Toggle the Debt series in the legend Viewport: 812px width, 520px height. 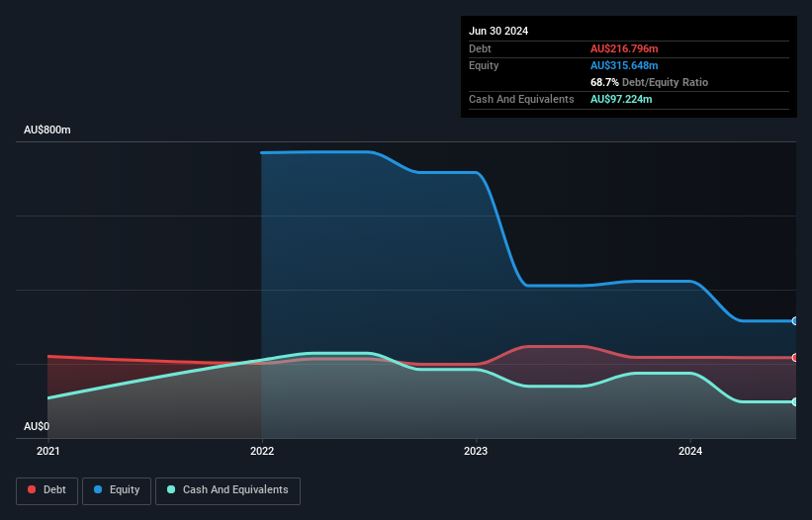pyautogui.click(x=46, y=490)
